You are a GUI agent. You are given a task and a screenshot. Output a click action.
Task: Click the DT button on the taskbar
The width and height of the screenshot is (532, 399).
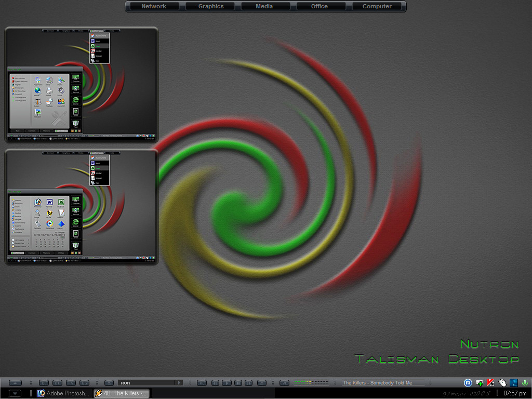(x=57, y=383)
